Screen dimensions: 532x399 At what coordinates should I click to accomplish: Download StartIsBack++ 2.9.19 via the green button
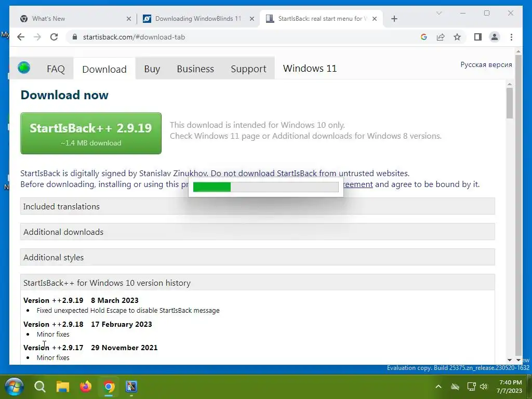(91, 134)
